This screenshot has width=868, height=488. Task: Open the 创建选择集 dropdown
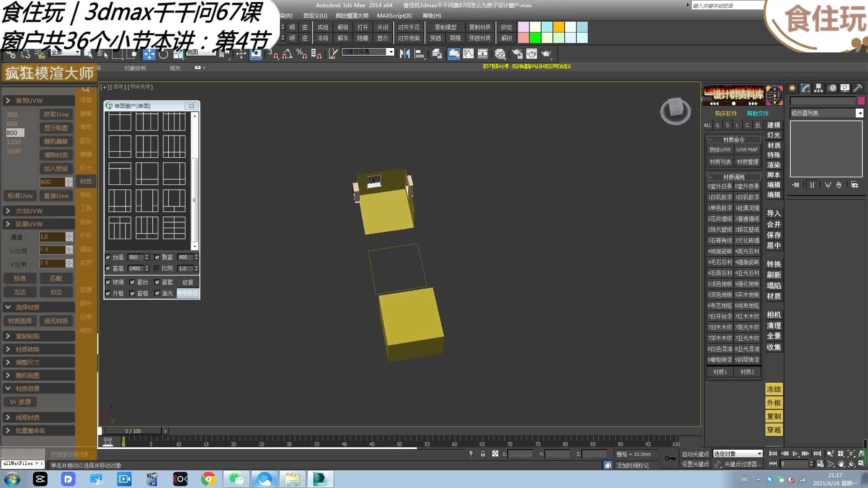[x=391, y=52]
